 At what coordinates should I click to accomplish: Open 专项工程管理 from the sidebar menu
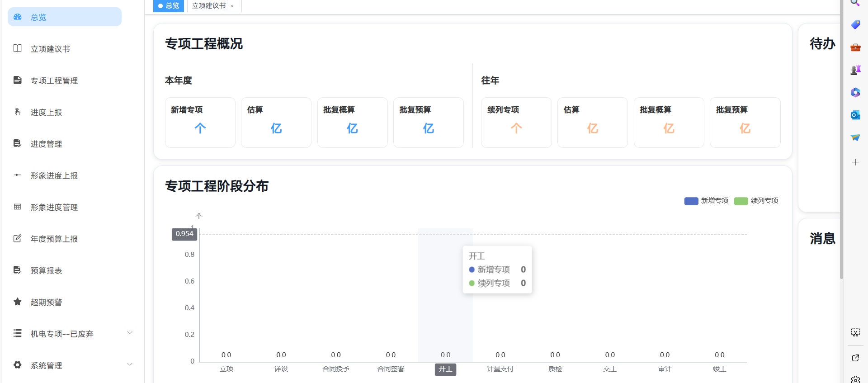coord(54,80)
